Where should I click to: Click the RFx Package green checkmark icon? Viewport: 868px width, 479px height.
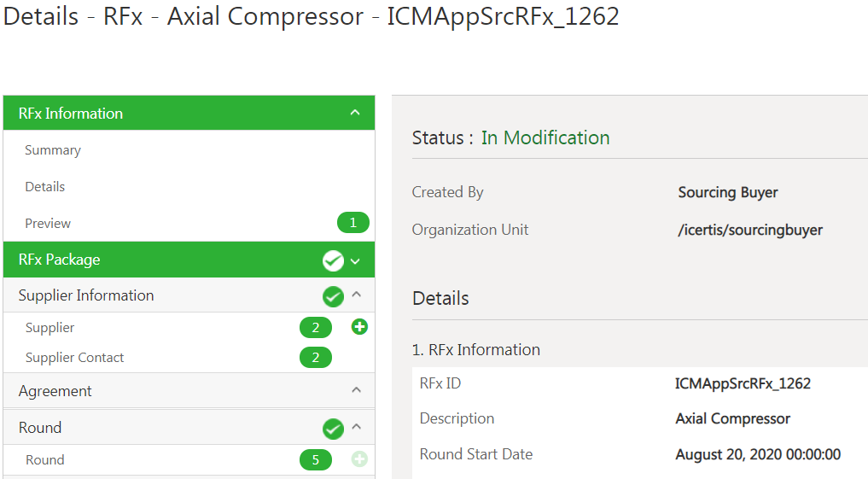click(x=333, y=260)
